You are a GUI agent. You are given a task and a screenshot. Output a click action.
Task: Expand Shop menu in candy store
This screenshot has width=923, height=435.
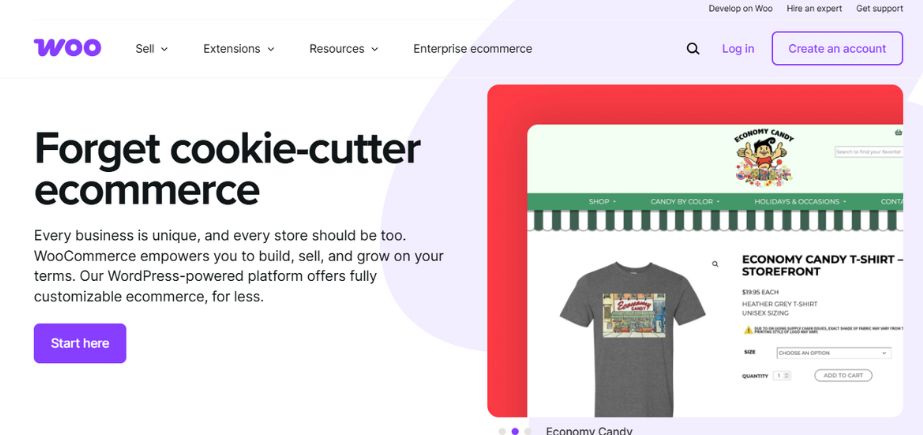coord(602,202)
